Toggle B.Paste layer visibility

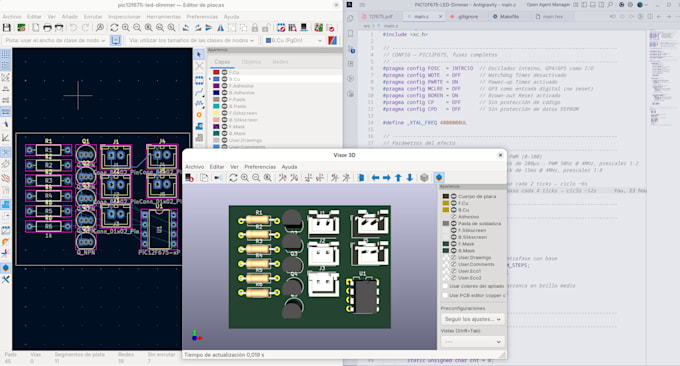click(225, 106)
